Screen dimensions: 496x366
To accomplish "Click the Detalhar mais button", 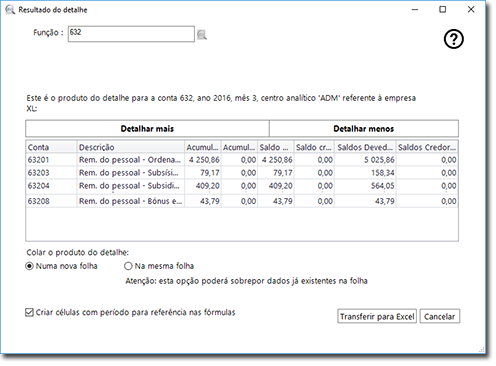I will [x=147, y=129].
